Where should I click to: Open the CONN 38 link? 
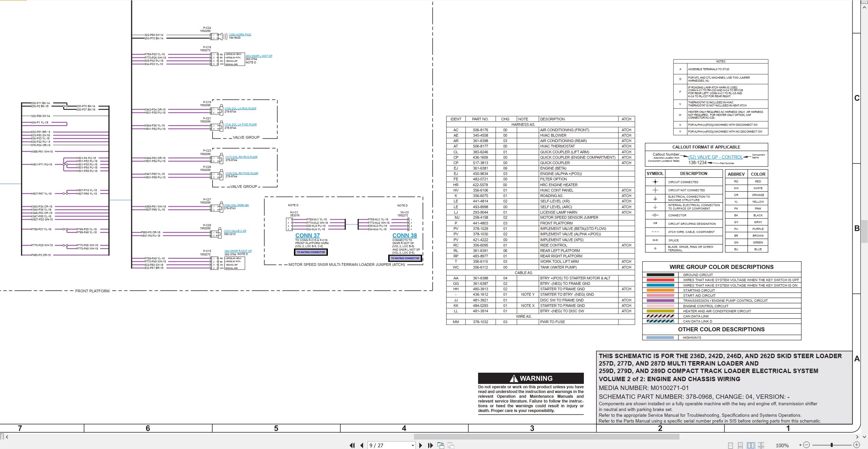point(405,235)
